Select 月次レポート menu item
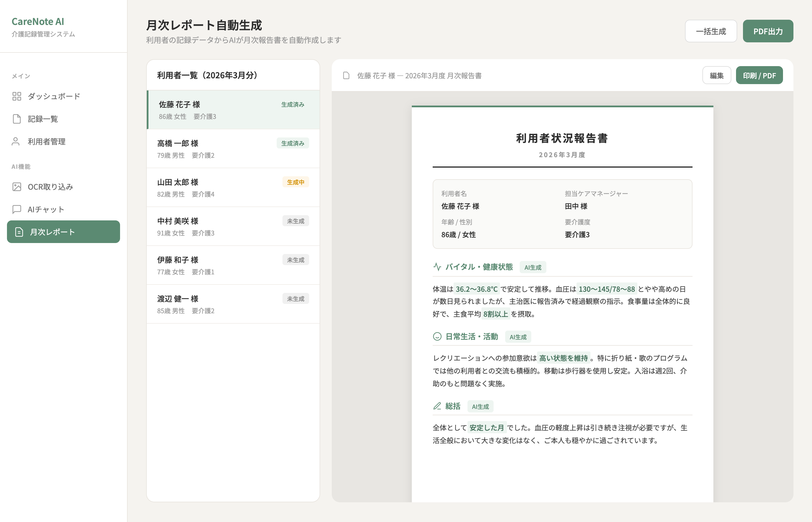The width and height of the screenshot is (812, 522). coord(64,232)
